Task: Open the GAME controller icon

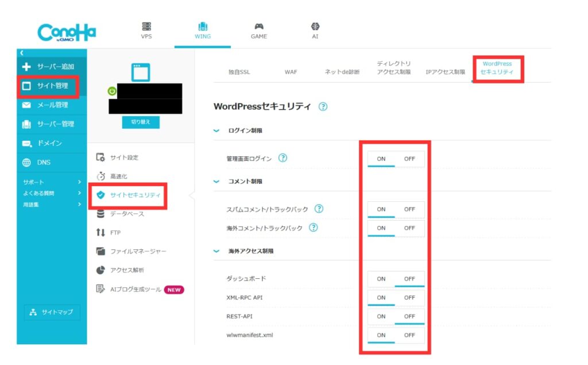Action: tap(259, 26)
